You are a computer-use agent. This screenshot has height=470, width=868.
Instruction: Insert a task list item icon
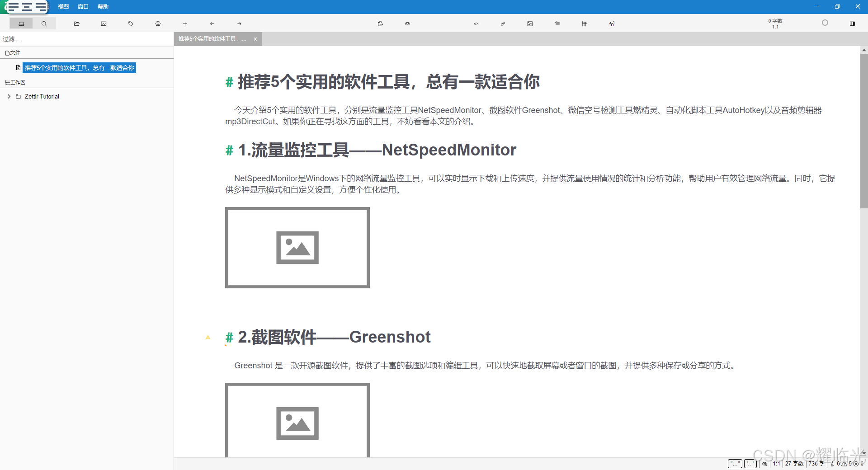(557, 23)
